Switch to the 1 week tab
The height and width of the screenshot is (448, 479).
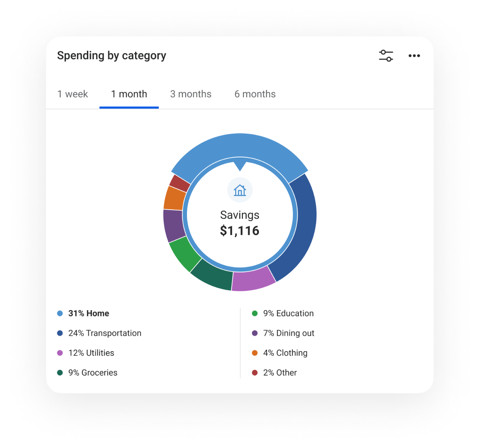click(x=73, y=94)
